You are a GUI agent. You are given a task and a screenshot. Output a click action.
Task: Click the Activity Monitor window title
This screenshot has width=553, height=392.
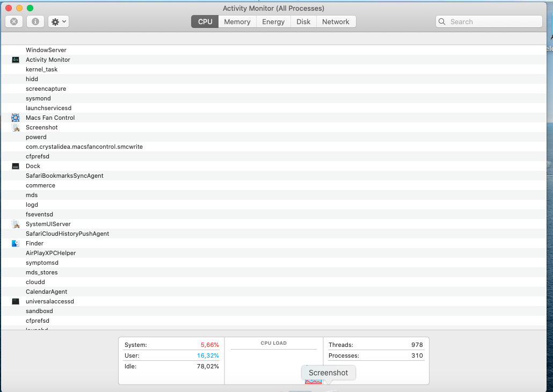(273, 8)
